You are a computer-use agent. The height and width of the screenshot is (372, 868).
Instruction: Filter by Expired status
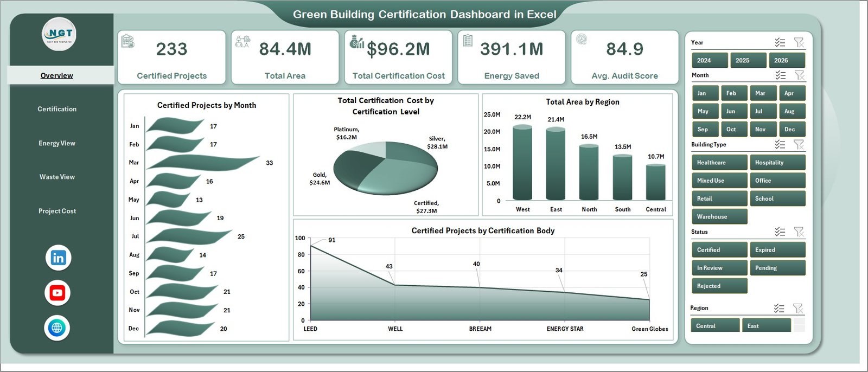coord(777,250)
